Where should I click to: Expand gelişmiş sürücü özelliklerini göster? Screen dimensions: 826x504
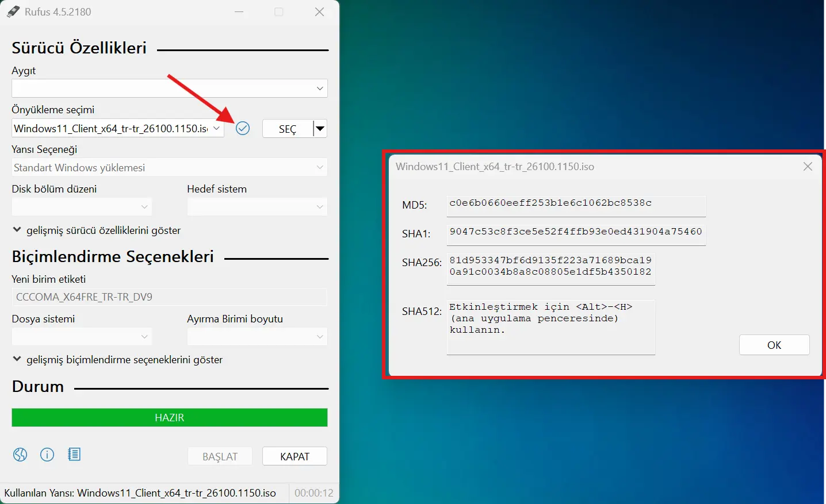[97, 230]
